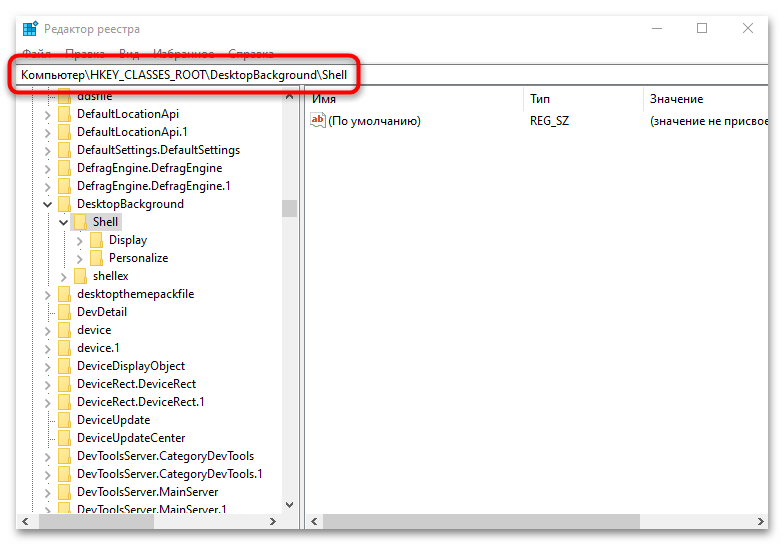
Task: Expand the Personalize subkey
Action: pyautogui.click(x=80, y=259)
